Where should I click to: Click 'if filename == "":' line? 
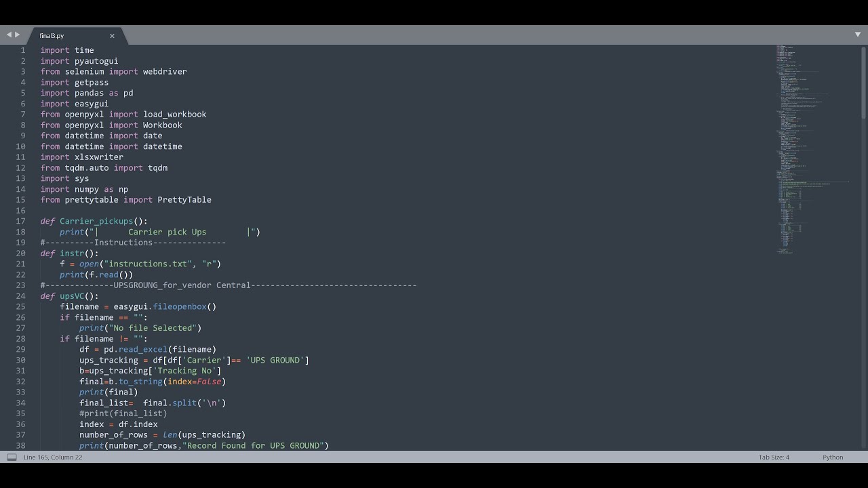click(104, 317)
